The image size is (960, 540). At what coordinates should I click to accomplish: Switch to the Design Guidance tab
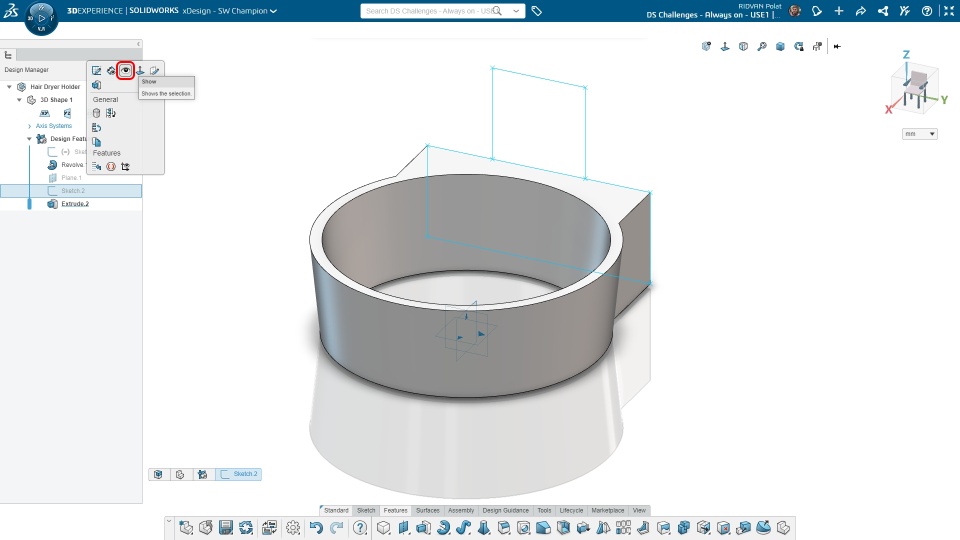click(x=506, y=510)
